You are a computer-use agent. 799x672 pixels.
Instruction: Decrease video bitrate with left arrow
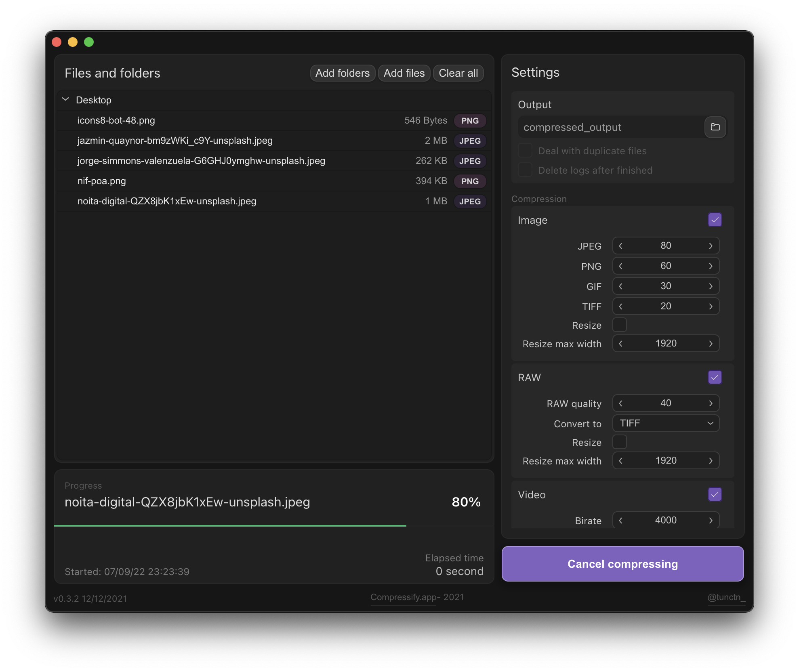[x=621, y=521]
